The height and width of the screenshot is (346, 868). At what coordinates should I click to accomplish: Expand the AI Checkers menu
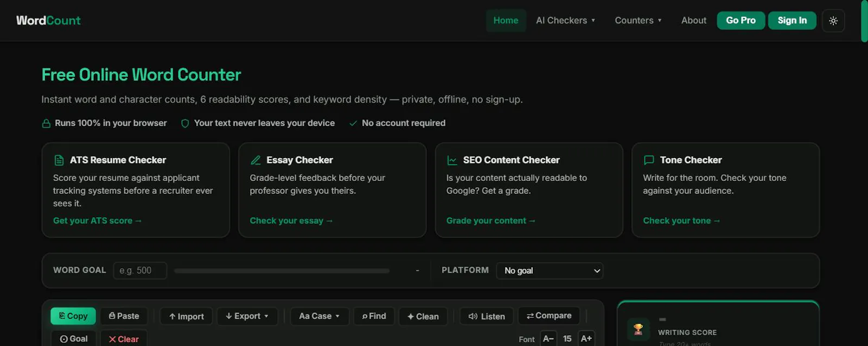(x=566, y=21)
